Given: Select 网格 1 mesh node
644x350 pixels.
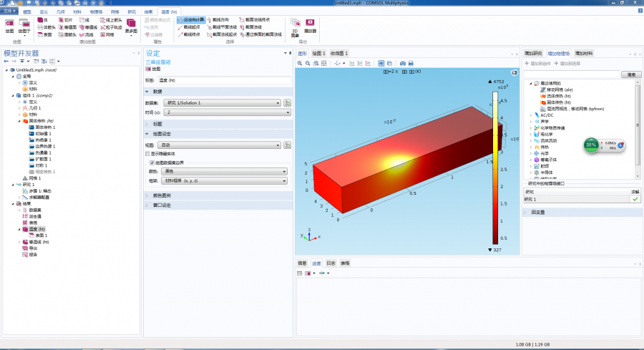Looking at the screenshot, I should (31, 178).
